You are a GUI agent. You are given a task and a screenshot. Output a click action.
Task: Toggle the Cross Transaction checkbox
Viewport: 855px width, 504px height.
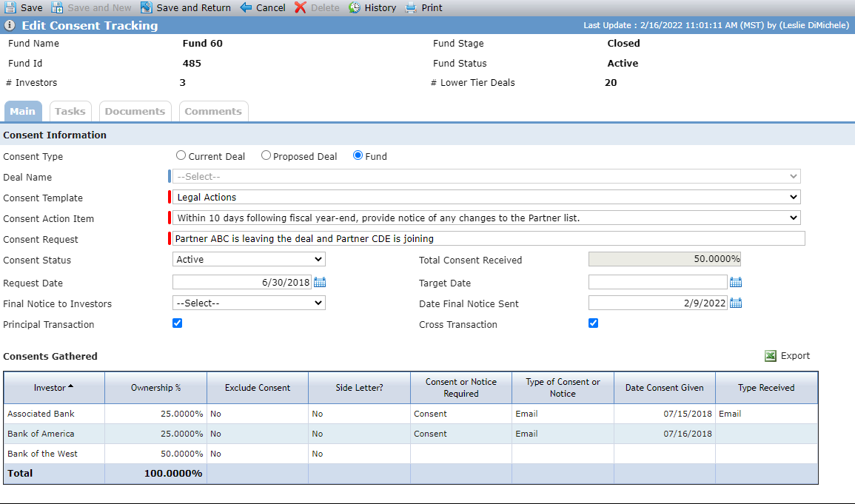click(x=593, y=323)
